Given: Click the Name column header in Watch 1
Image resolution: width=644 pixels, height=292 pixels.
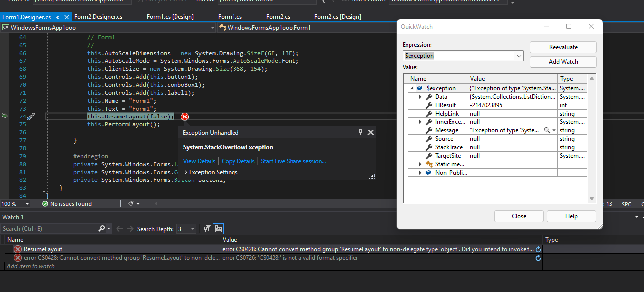Looking at the screenshot, I should pyautogui.click(x=113, y=240).
